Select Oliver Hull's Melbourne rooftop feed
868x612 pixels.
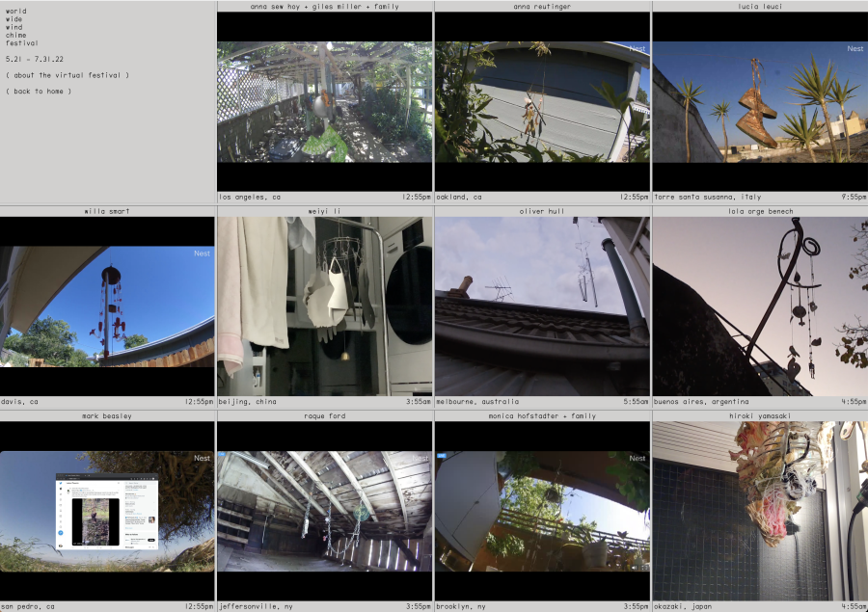click(x=542, y=306)
